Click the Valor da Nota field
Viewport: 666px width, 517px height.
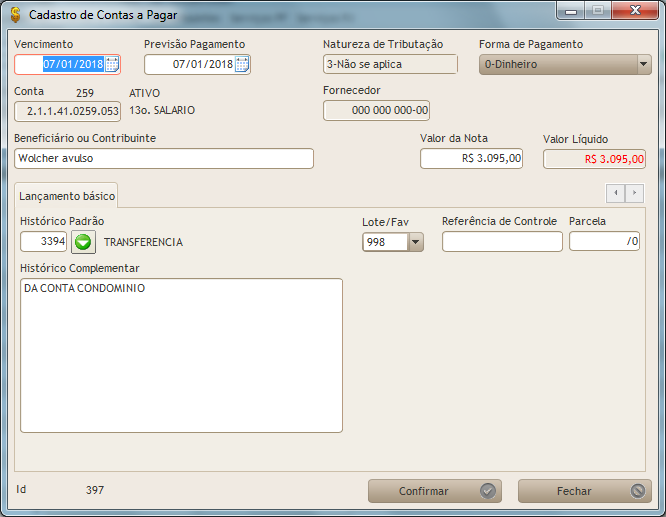tap(471, 159)
